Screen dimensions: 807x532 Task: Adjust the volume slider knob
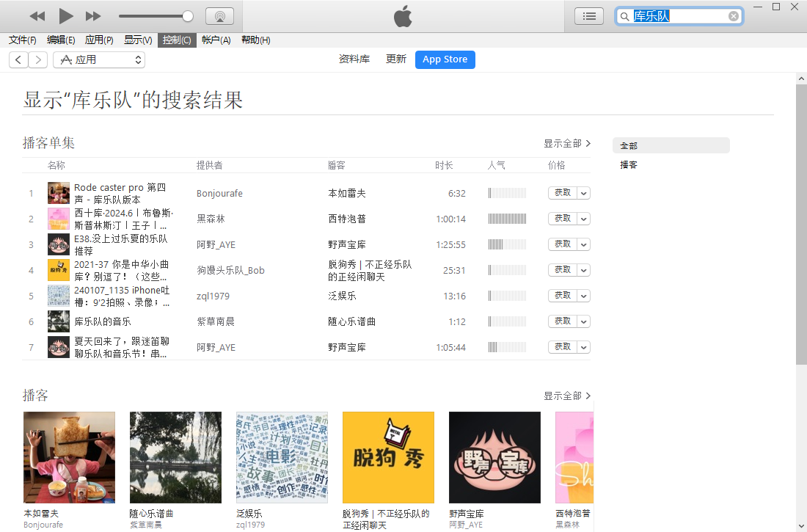click(x=188, y=16)
